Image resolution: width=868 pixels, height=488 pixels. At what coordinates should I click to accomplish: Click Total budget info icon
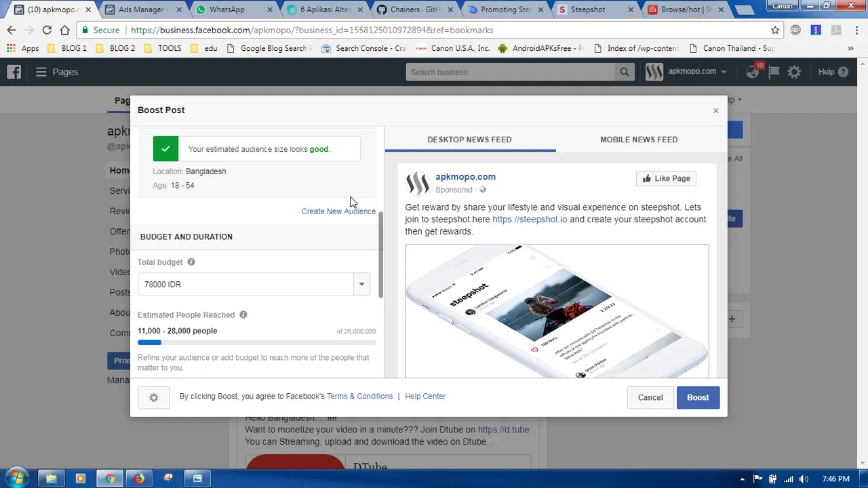point(191,262)
